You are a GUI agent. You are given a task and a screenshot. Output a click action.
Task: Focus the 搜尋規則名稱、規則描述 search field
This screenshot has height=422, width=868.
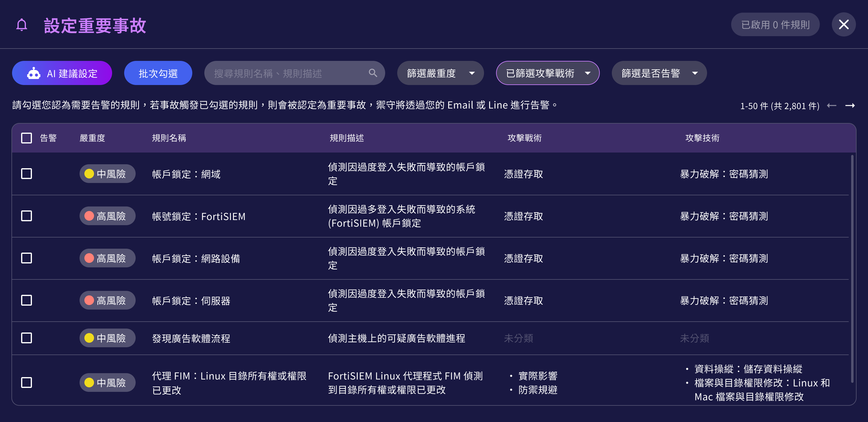[294, 73]
